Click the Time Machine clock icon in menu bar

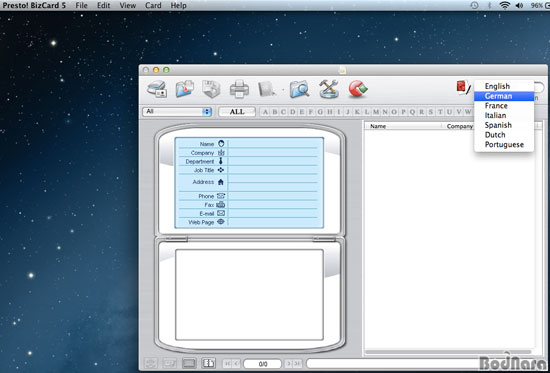tap(474, 5)
